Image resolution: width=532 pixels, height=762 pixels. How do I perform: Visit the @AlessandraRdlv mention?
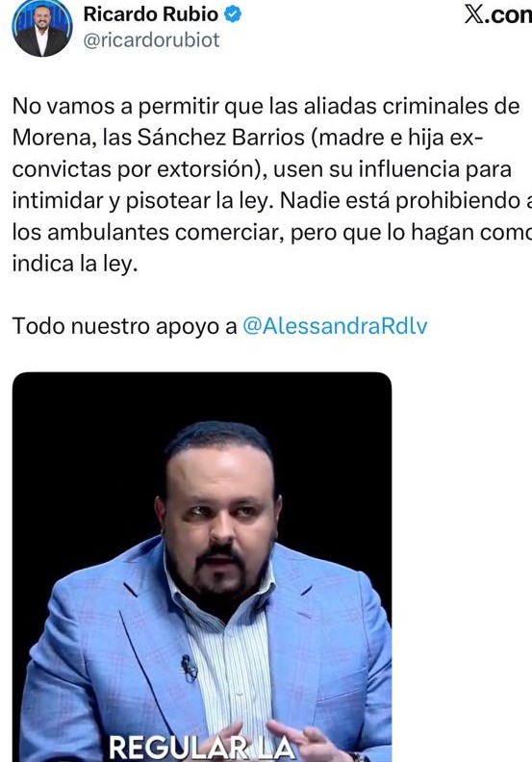335,325
